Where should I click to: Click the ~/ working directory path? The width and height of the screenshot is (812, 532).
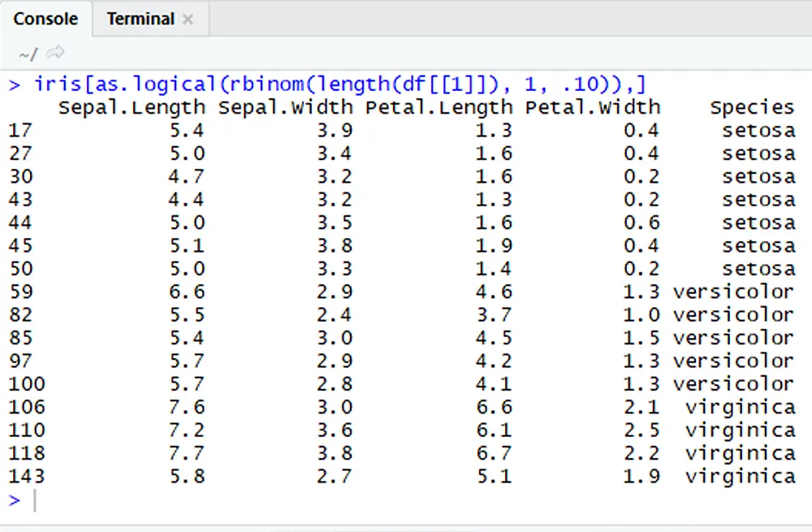point(28,54)
